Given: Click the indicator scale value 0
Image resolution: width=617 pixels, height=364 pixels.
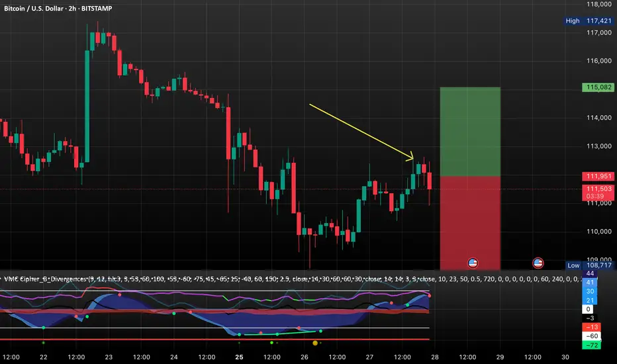Looking at the screenshot, I should (x=587, y=309).
